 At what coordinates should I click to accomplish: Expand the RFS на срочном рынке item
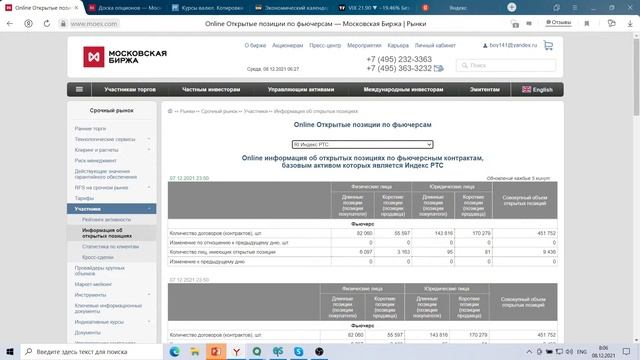coord(149,187)
